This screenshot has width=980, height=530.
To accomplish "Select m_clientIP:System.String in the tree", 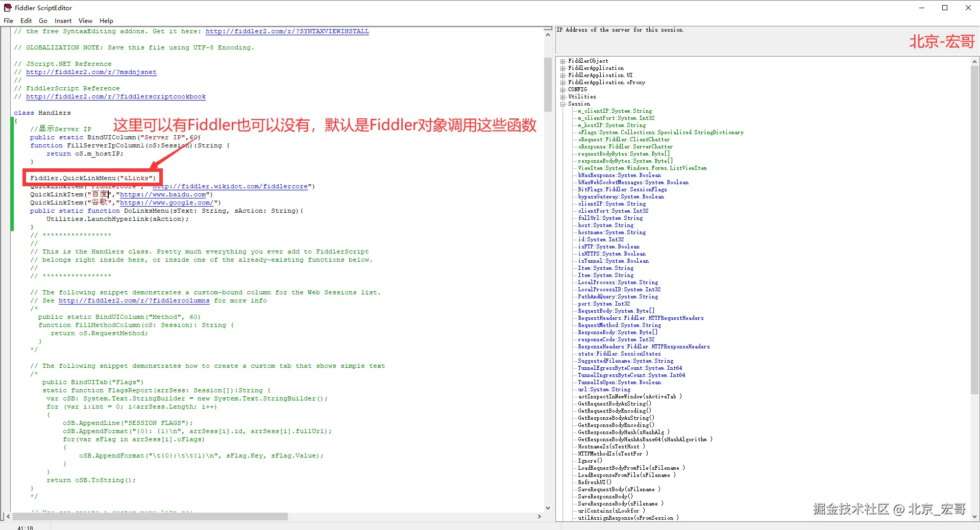I will (x=615, y=111).
